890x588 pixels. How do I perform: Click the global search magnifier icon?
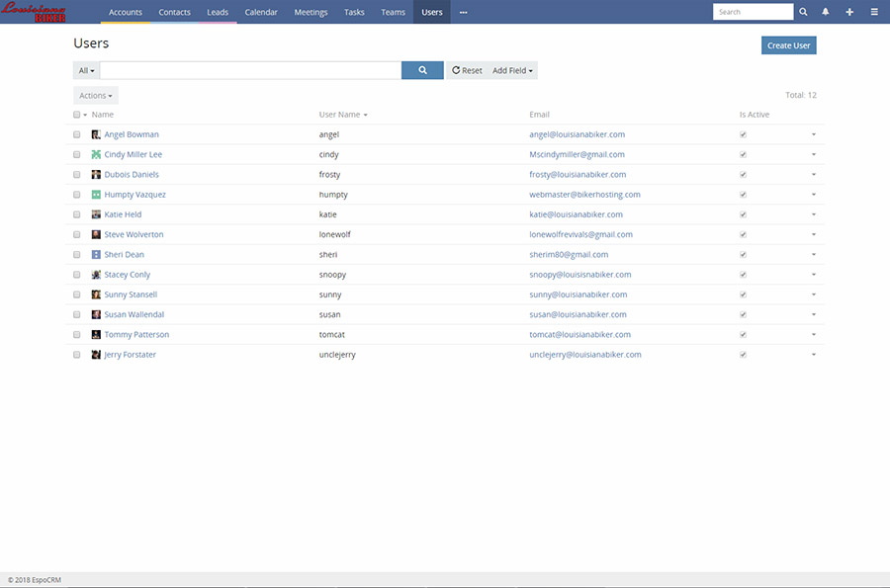[x=803, y=12]
